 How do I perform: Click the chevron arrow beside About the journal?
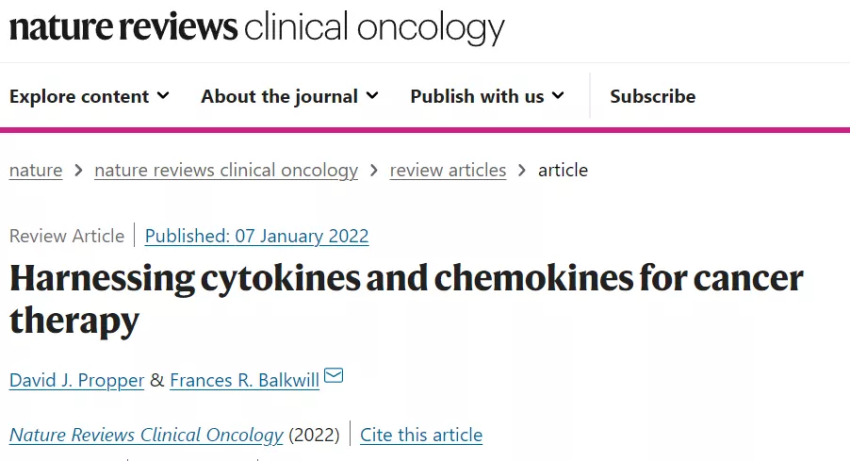click(372, 96)
